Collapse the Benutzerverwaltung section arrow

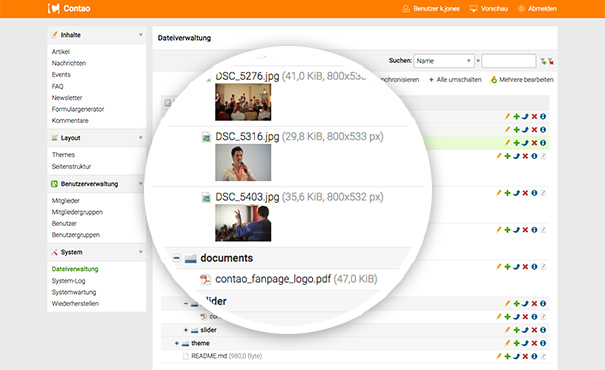point(140,184)
